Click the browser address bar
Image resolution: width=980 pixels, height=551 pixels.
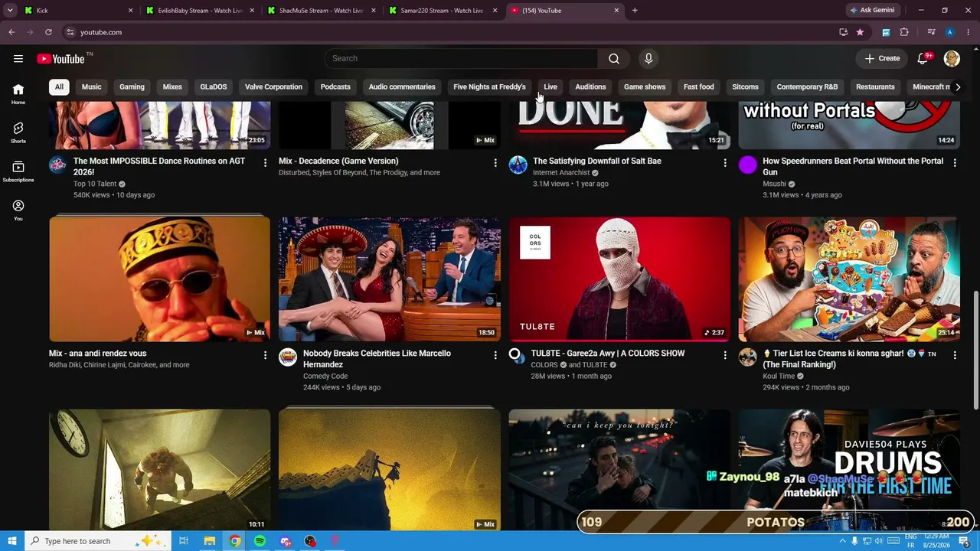[x=452, y=32]
